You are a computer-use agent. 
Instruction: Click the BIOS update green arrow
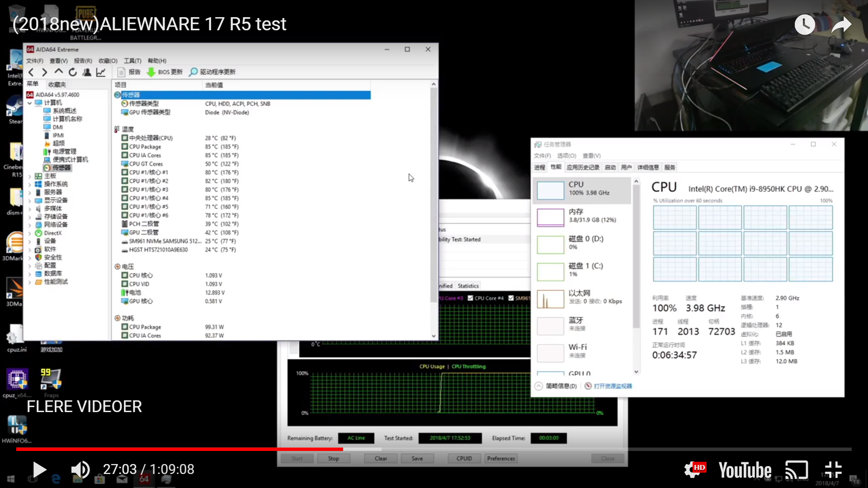[x=151, y=72]
